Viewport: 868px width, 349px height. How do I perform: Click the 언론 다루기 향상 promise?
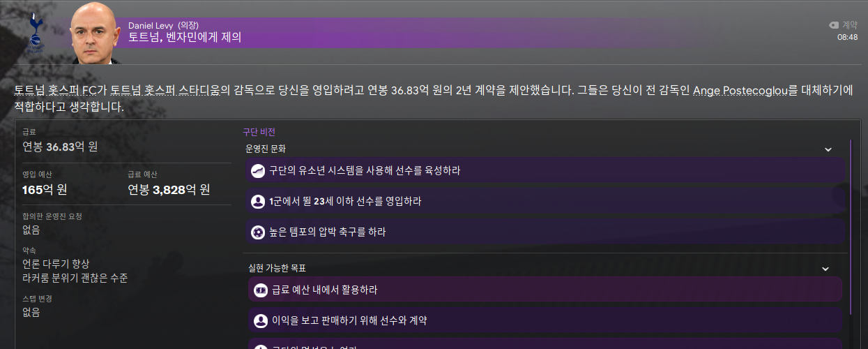click(x=56, y=264)
